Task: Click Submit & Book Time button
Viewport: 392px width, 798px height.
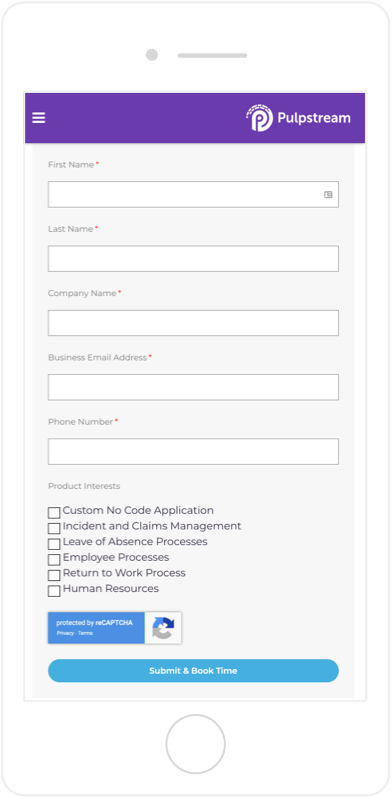Action: point(193,671)
